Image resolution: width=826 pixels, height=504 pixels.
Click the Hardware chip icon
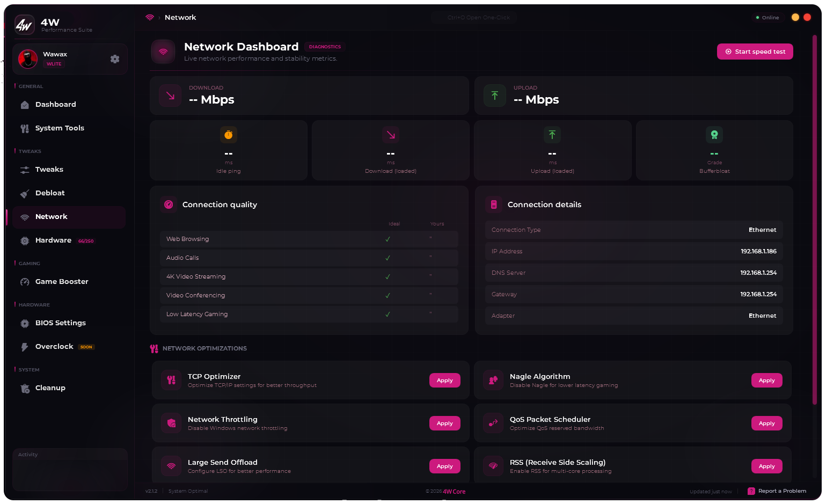point(25,241)
